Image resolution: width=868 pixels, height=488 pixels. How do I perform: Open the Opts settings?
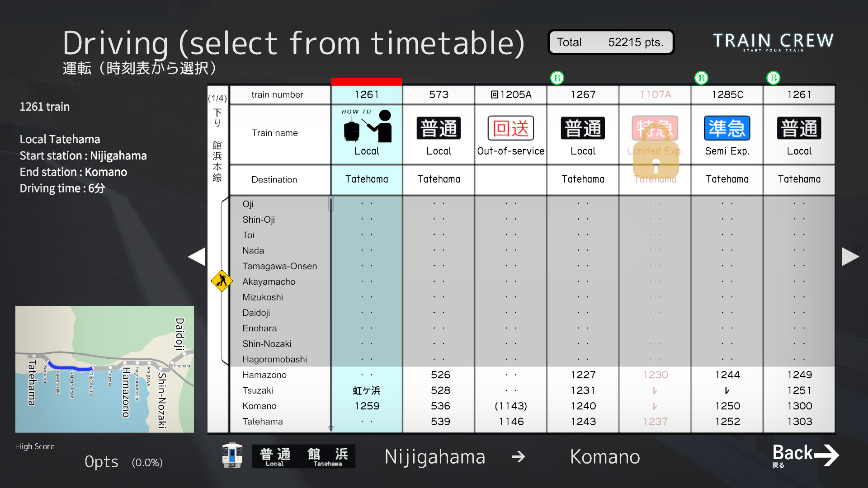[x=101, y=462]
